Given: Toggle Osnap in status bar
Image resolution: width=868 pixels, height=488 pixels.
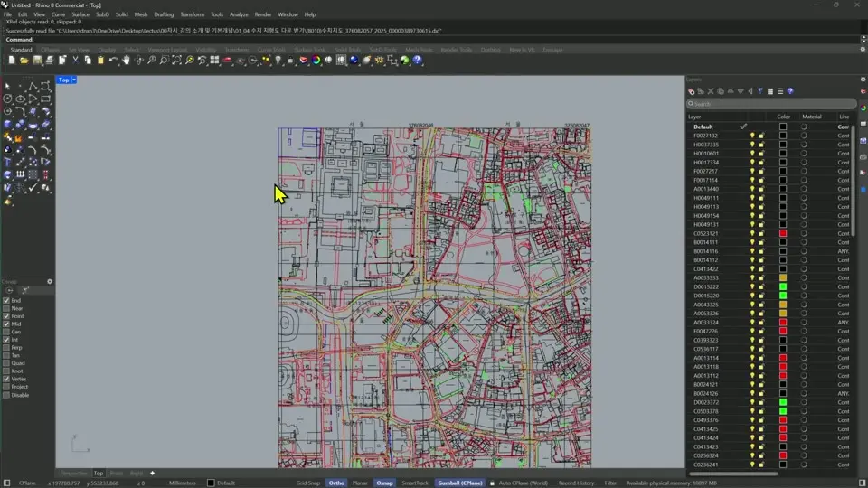Looking at the screenshot, I should (385, 483).
